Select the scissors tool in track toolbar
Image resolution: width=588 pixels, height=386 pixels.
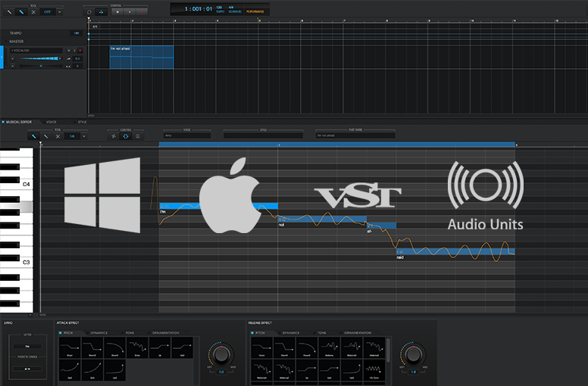point(33,12)
